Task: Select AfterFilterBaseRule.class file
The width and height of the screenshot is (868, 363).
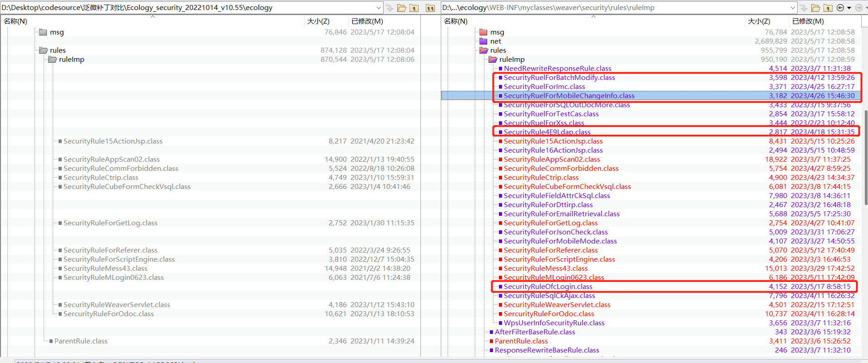Action: pos(535,332)
